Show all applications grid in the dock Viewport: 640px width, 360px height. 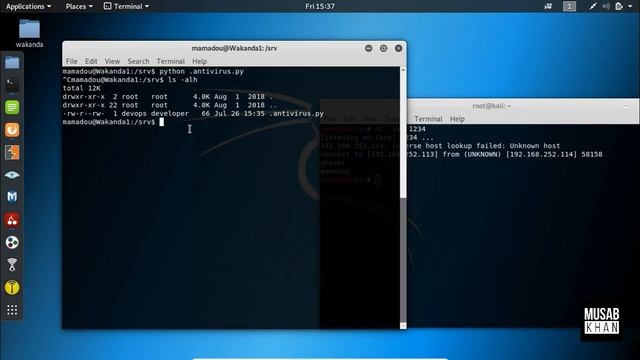pyautogui.click(x=12, y=310)
